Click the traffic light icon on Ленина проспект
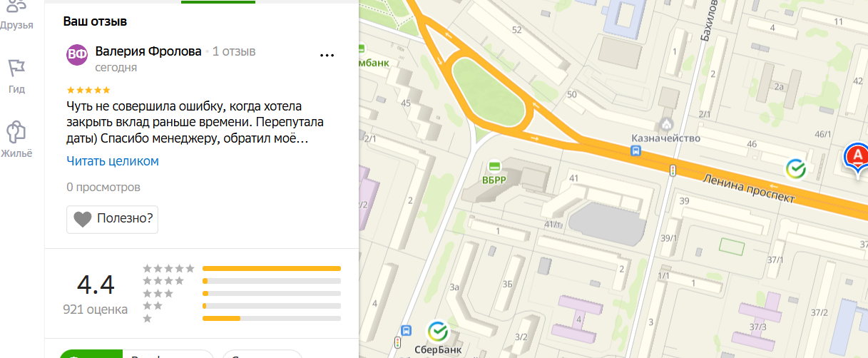 [672, 170]
